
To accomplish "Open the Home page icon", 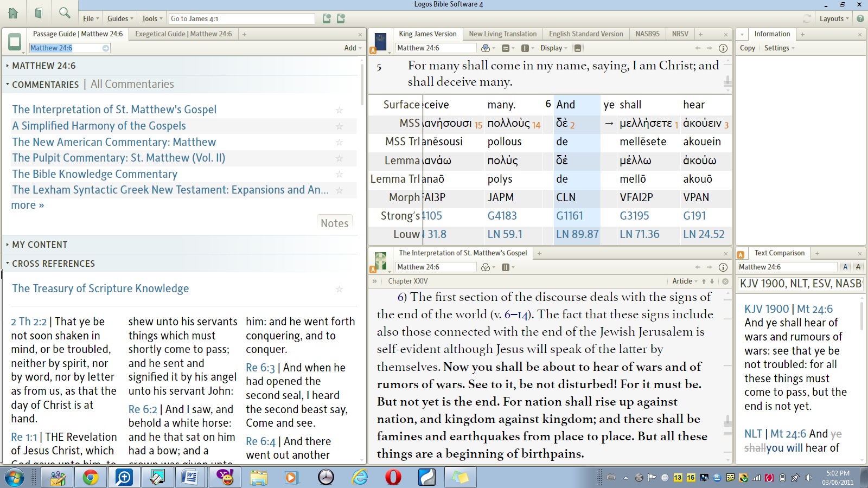I will 13,12.
